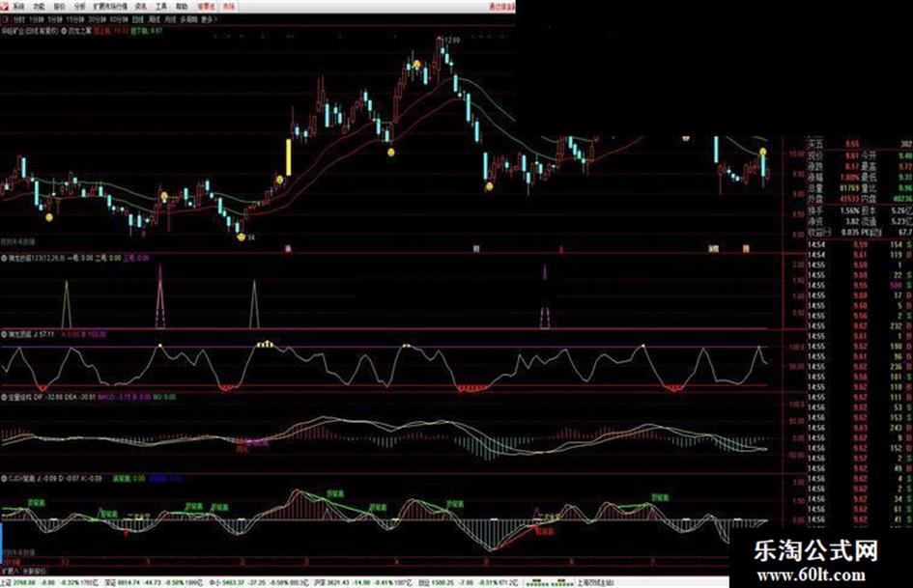Click the 净资 3.82 quote value
Viewport: 913px width, 588px height.
point(852,221)
